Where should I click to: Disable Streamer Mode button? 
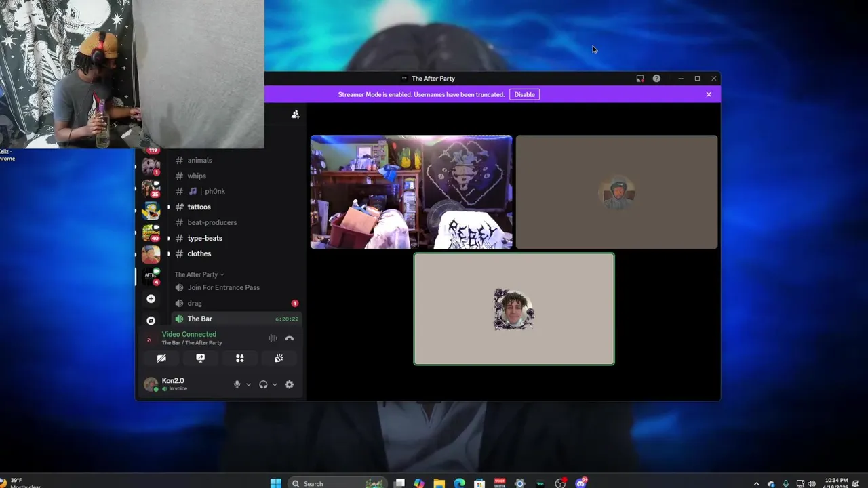point(524,94)
